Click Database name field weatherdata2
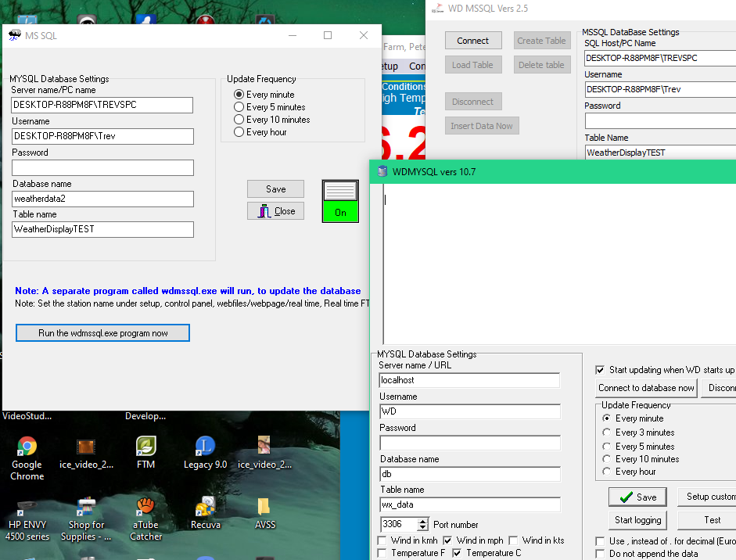This screenshot has height=560, width=736. (x=102, y=199)
